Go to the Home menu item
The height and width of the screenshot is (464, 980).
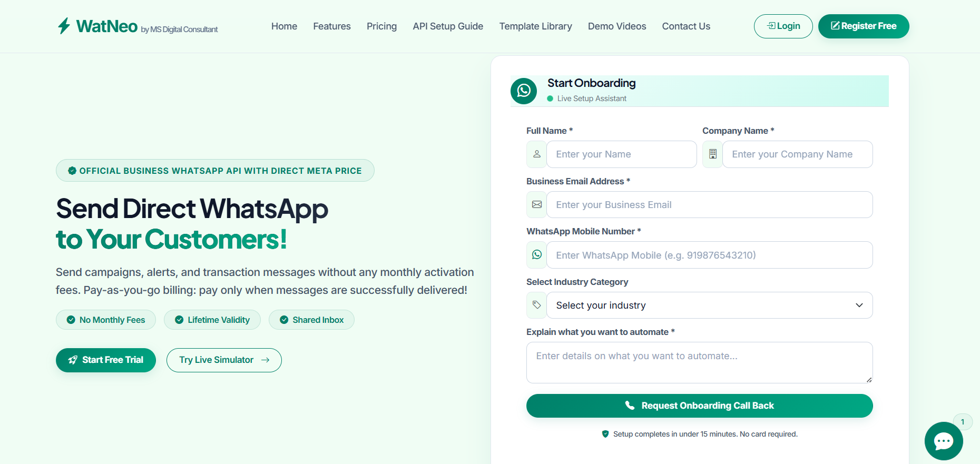coord(285,26)
